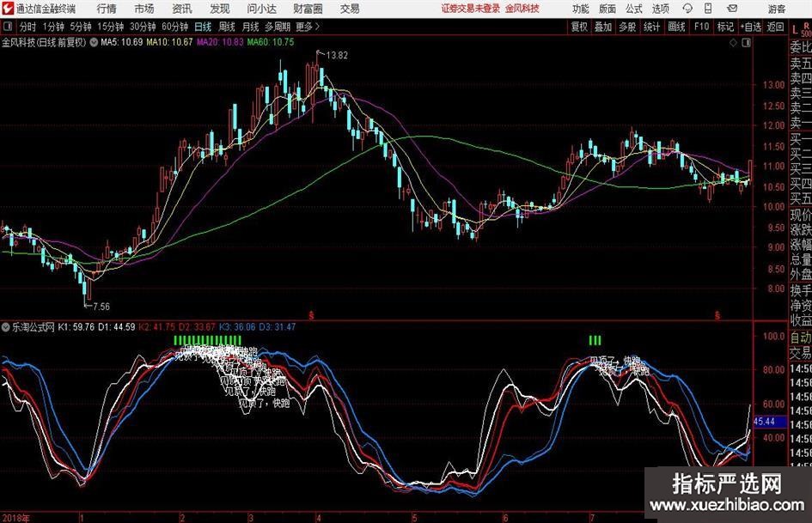The image size is (812, 523).
Task: Click the 标记 mark button
Action: [x=725, y=27]
